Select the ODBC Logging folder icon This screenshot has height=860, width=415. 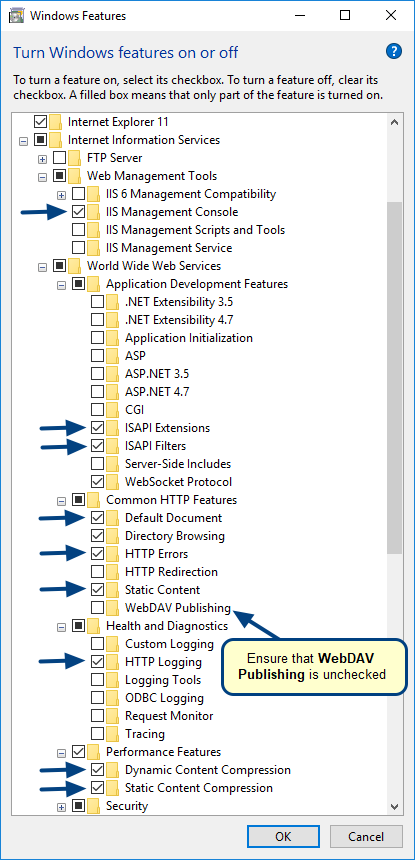point(112,698)
